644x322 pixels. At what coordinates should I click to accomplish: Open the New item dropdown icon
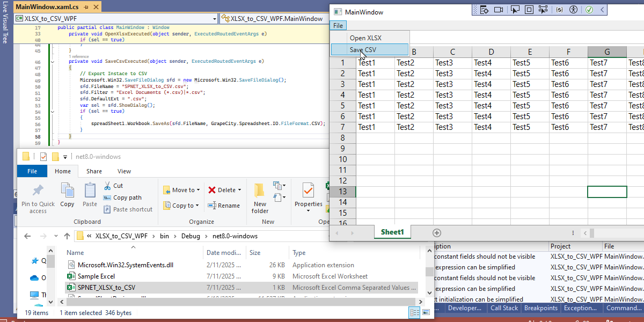tap(279, 186)
